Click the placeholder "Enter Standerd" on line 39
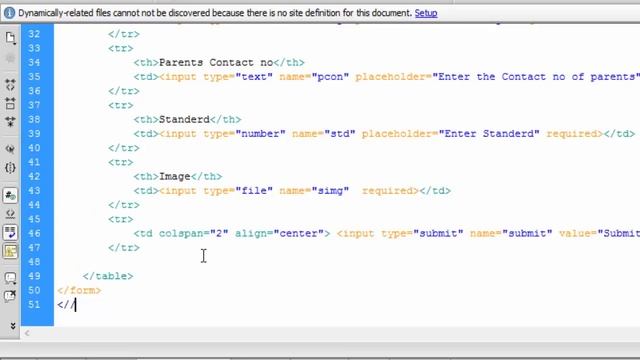Viewport: 640px width, 360px height. [489, 134]
